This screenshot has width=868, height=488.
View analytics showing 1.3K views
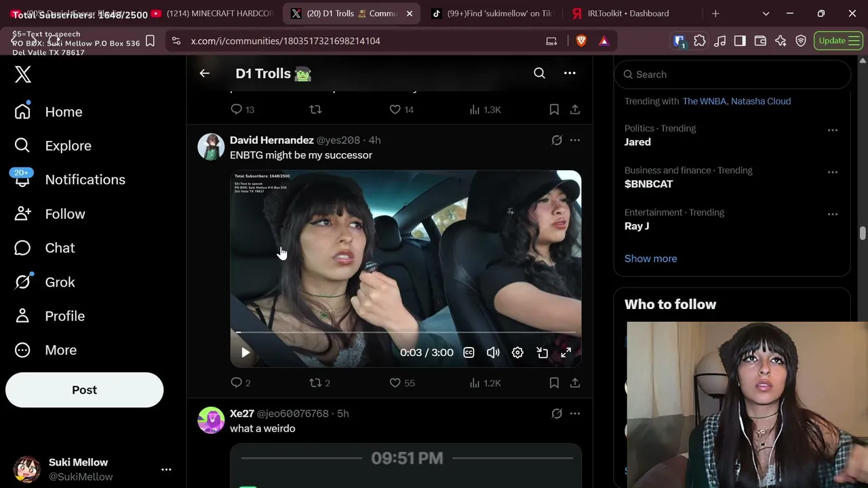(485, 109)
